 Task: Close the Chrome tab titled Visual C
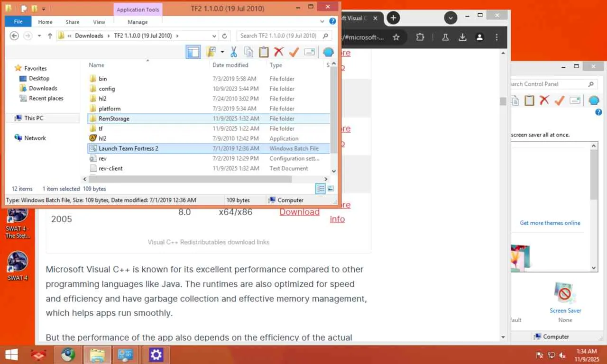376,18
